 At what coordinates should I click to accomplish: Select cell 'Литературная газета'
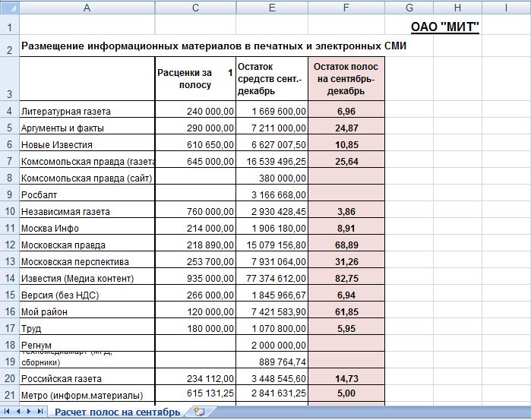point(87,111)
